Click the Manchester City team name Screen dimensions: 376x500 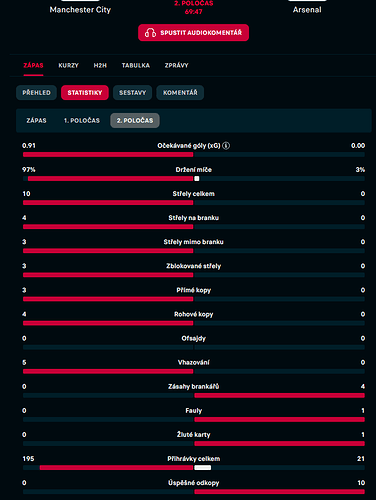tap(80, 10)
